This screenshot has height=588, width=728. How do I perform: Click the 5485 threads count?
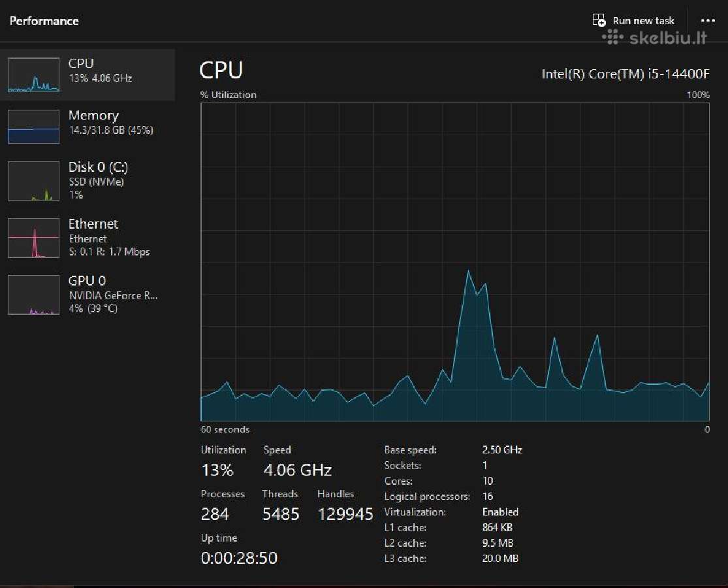click(281, 514)
